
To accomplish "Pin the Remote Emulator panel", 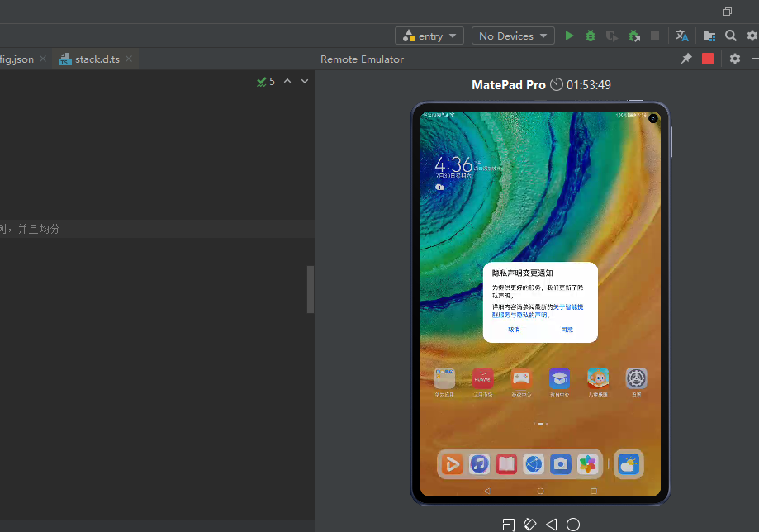I will [x=685, y=59].
